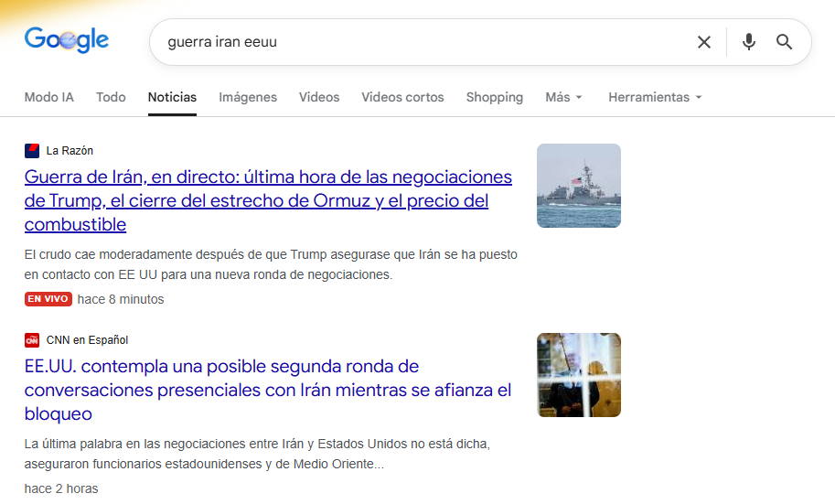Open the Herramientas dropdown

pyautogui.click(x=655, y=97)
